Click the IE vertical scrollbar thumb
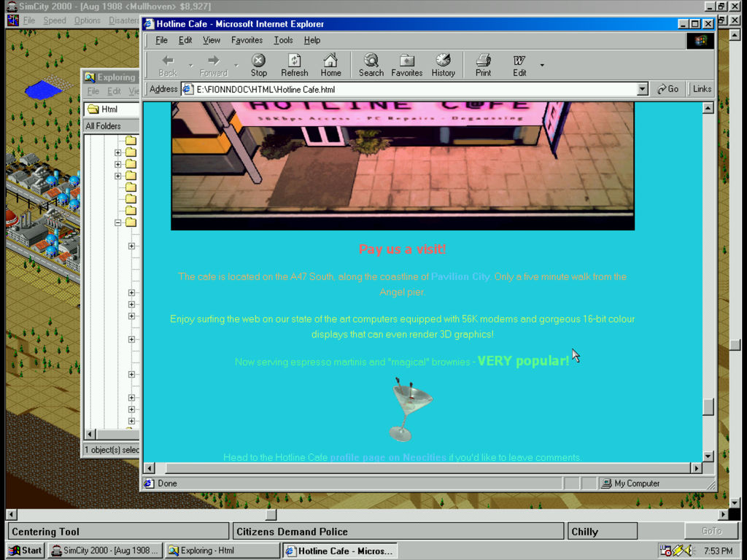The width and height of the screenshot is (747, 560). [708, 407]
